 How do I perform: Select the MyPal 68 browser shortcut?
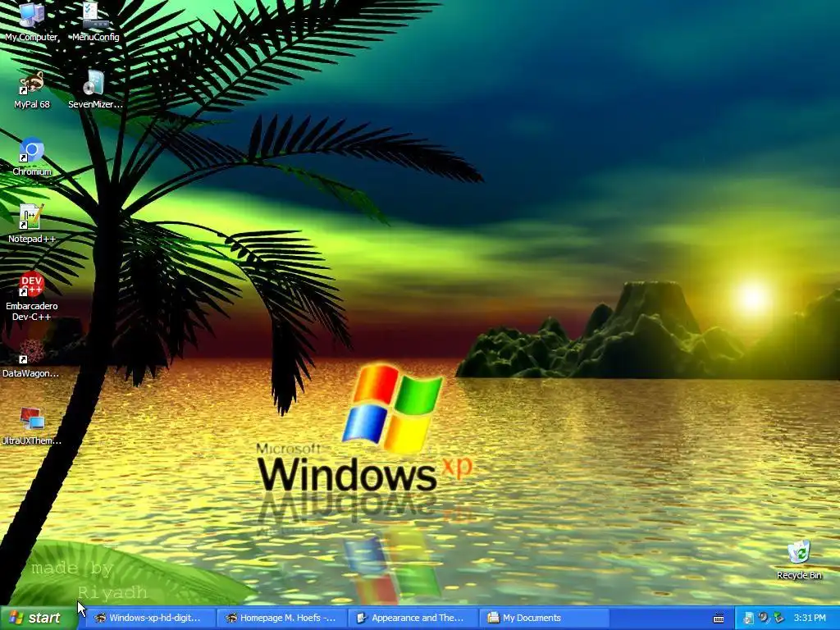[x=32, y=89]
